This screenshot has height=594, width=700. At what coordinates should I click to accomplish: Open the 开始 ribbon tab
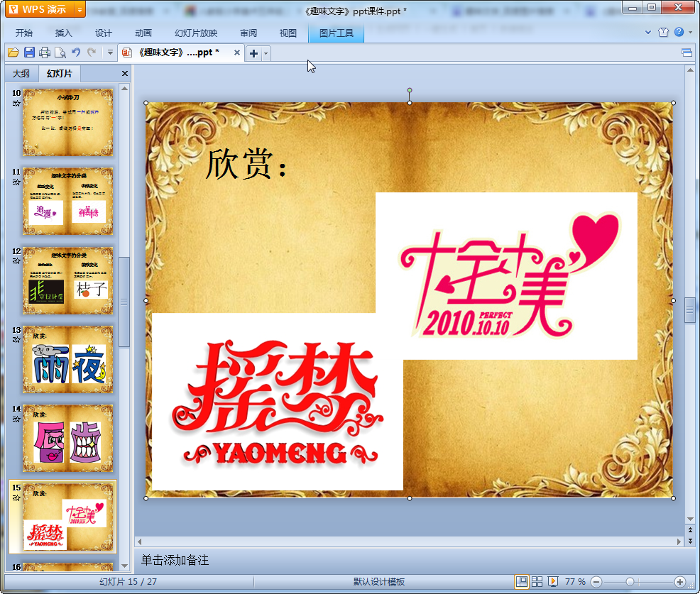[23, 33]
